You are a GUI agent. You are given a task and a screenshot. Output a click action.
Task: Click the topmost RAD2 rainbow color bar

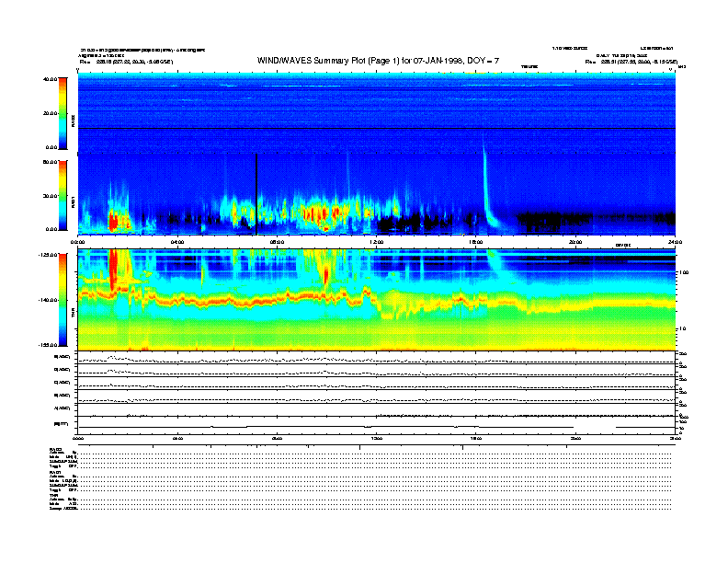63,114
